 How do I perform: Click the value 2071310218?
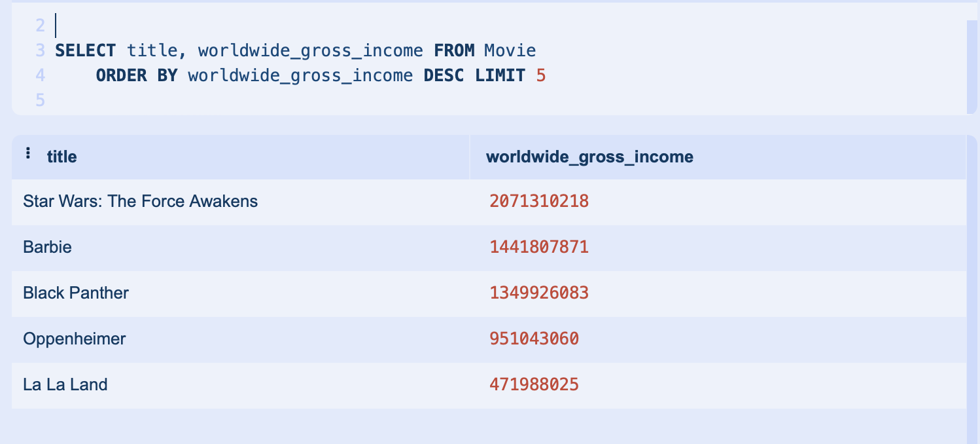(539, 202)
